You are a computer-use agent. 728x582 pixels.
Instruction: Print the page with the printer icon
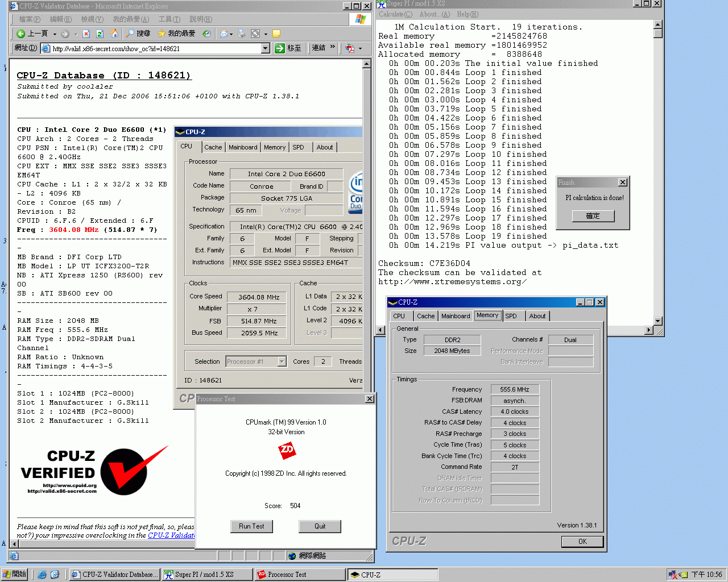pyautogui.click(x=242, y=34)
